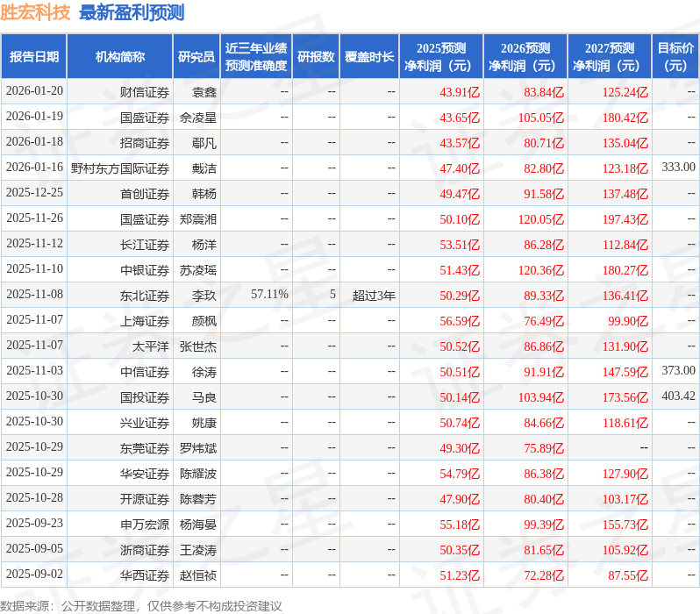Click the 最新盈利预测 heading text

(132, 12)
